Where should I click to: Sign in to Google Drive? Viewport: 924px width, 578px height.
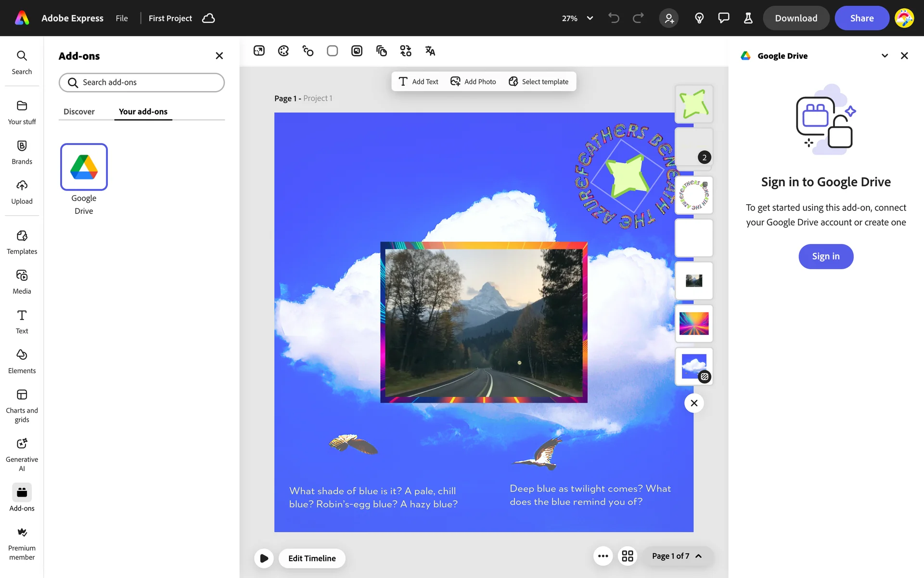[x=826, y=256]
